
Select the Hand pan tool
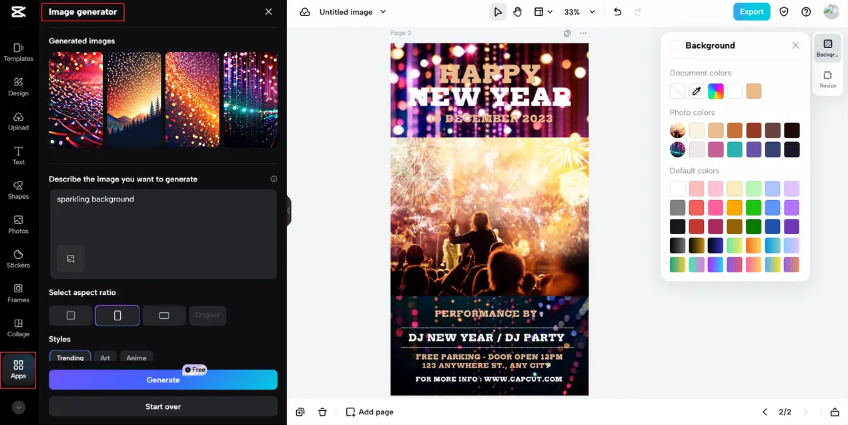(518, 12)
